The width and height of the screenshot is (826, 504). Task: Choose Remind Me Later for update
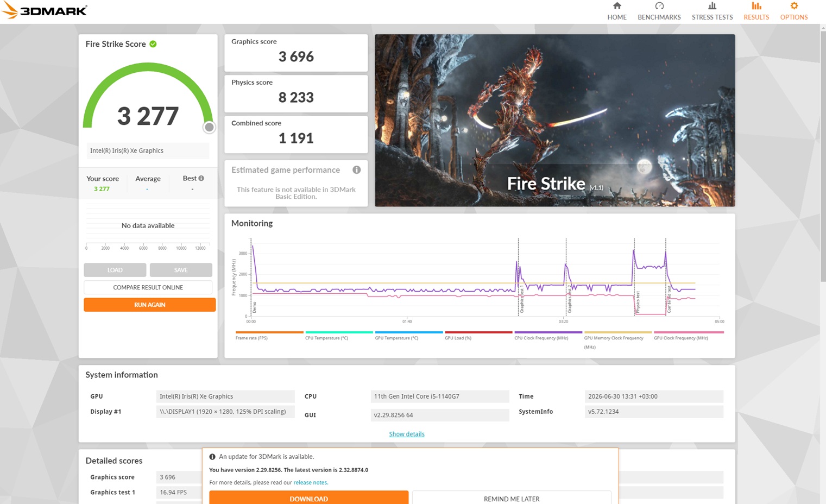coord(512,498)
